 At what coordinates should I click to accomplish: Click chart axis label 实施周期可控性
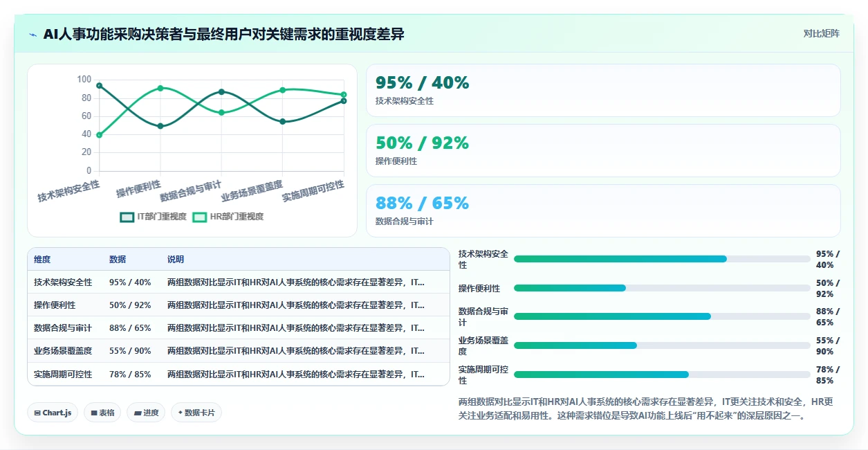coord(313,190)
